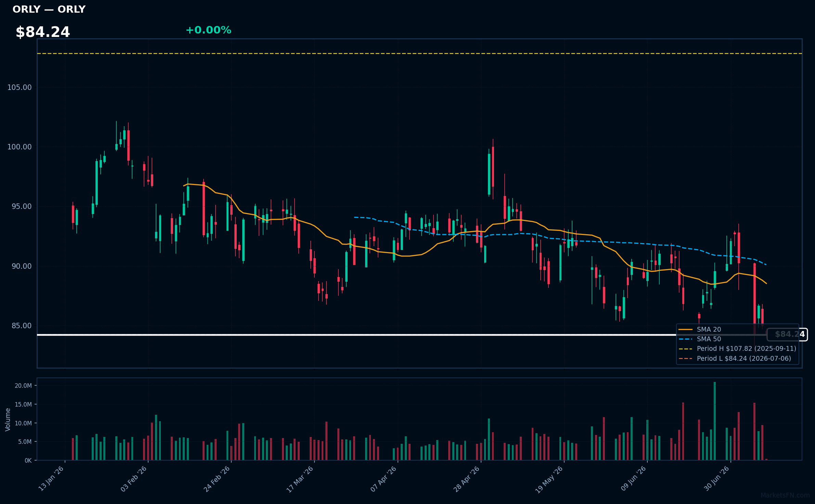Click the 85.00 price axis label
Image resolution: width=815 pixels, height=504 pixels.
point(22,326)
